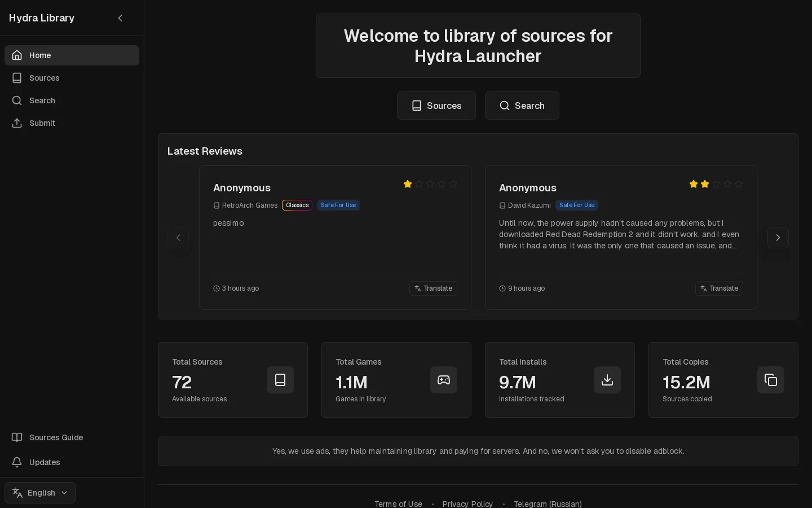This screenshot has height=508, width=812.
Task: Click the 15.2M total copies value
Action: [x=686, y=382]
